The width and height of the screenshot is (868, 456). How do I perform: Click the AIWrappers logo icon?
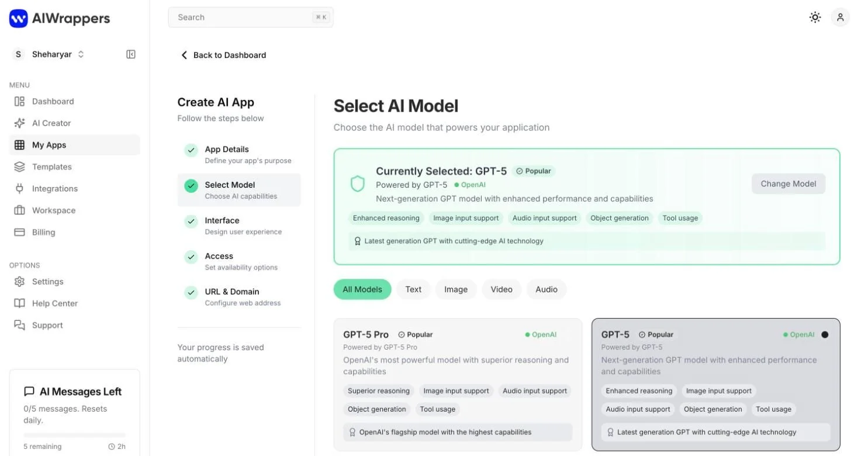[x=19, y=18]
